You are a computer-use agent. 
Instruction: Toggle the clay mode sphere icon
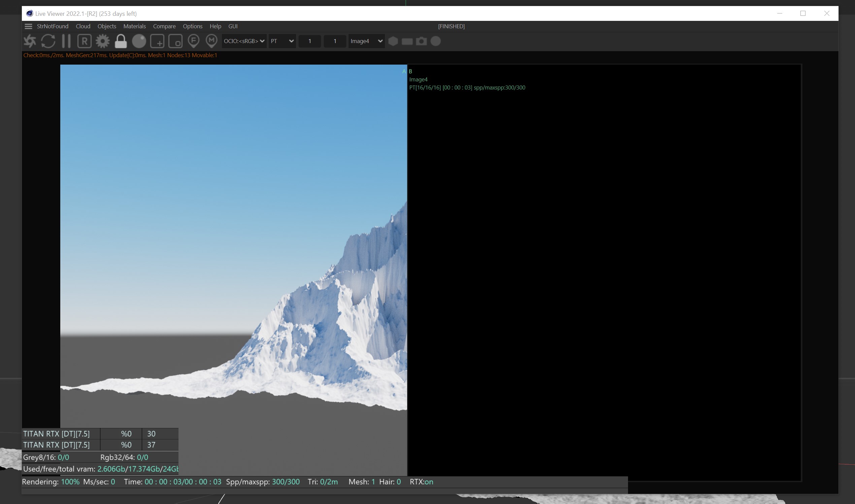click(x=139, y=41)
